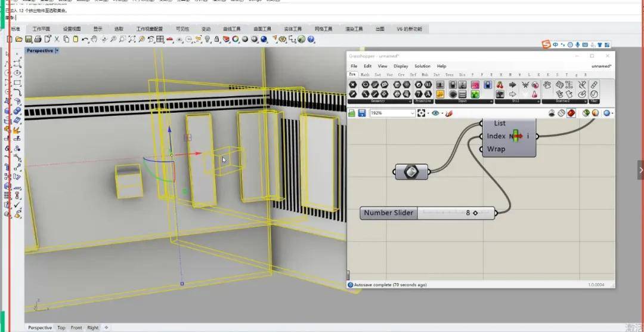Open Grasshopper Edit menu

click(x=367, y=66)
